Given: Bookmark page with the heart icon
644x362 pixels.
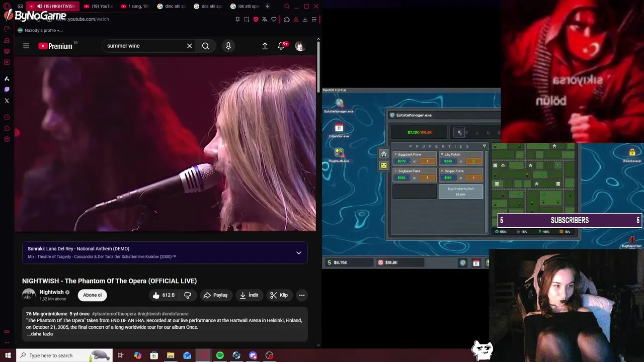Looking at the screenshot, I should pyautogui.click(x=274, y=19).
